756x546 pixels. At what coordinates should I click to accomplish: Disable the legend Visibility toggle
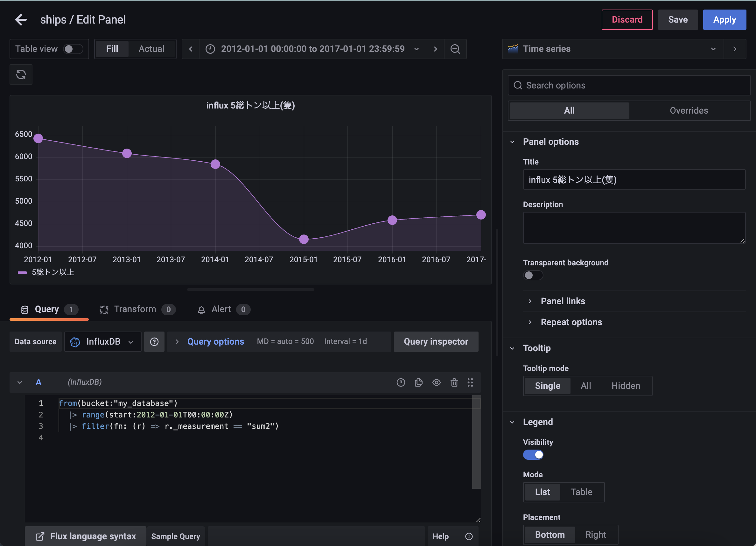point(533,455)
